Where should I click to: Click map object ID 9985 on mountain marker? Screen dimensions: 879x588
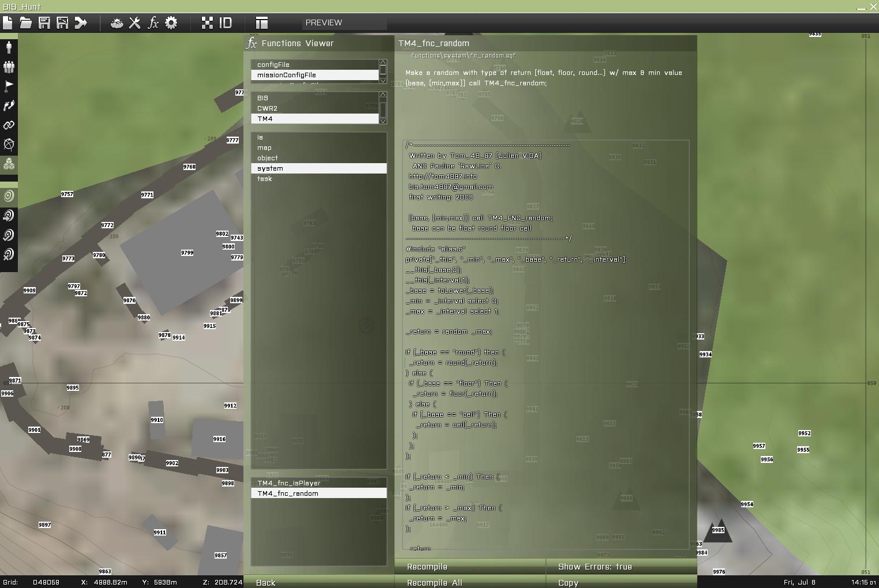point(718,530)
